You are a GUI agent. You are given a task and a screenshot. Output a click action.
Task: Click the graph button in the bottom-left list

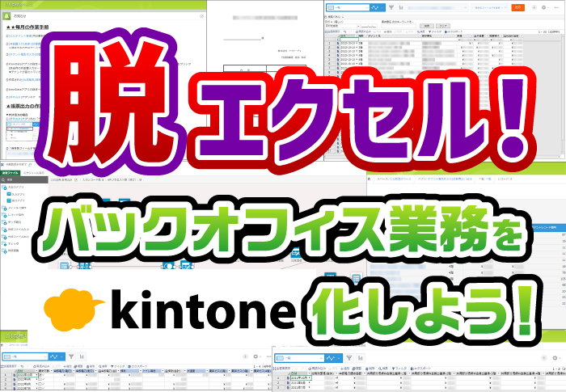(57, 356)
